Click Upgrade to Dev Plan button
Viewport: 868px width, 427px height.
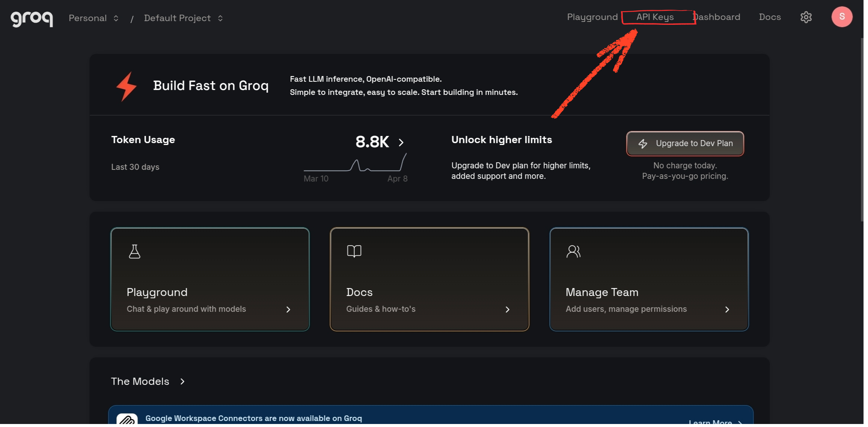click(685, 143)
